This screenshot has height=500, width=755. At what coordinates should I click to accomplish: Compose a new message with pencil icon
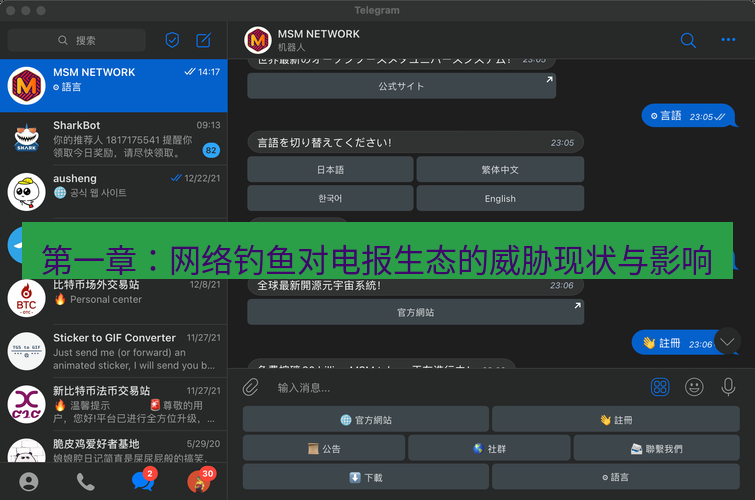pos(203,40)
